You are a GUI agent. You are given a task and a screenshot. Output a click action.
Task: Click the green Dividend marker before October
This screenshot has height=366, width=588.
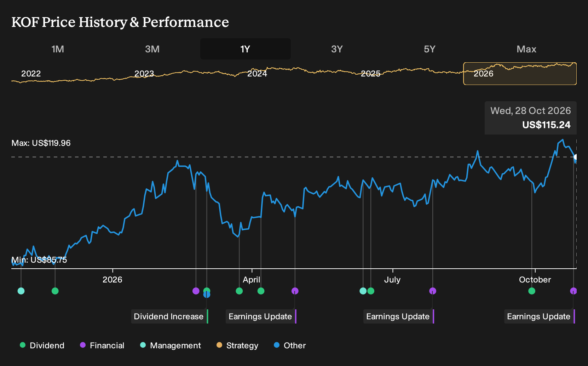pos(532,291)
